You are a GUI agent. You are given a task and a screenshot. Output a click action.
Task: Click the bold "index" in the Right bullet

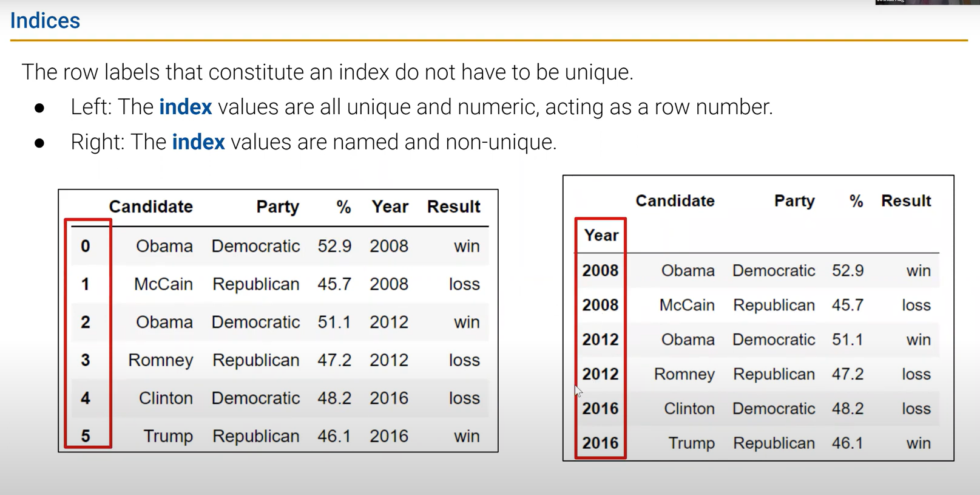click(x=198, y=142)
